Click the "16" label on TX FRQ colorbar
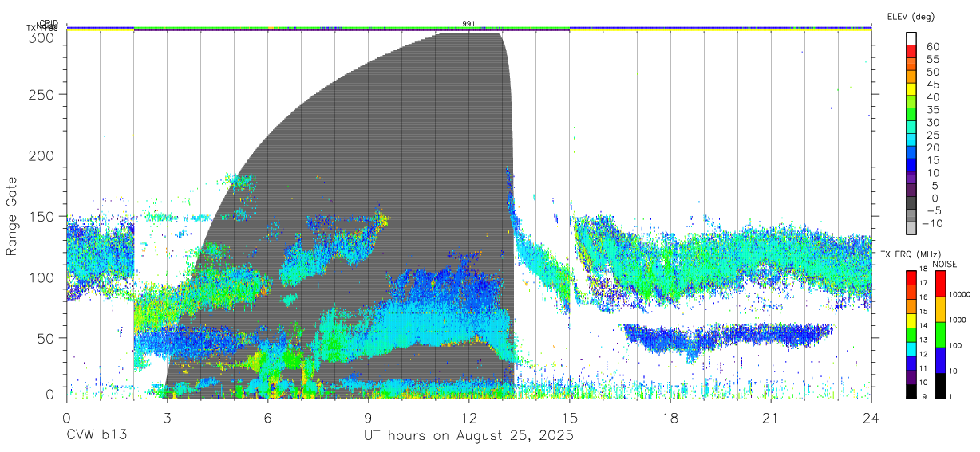This screenshot has height=452, width=980. point(922,297)
